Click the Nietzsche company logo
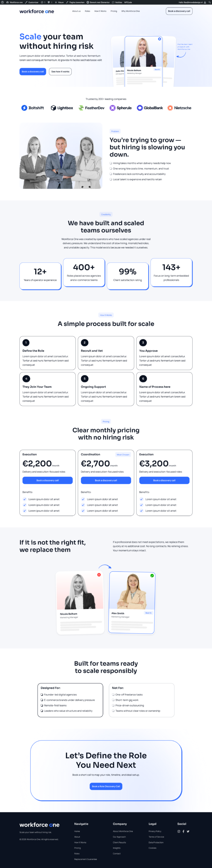212x868 pixels. pyautogui.click(x=179, y=108)
